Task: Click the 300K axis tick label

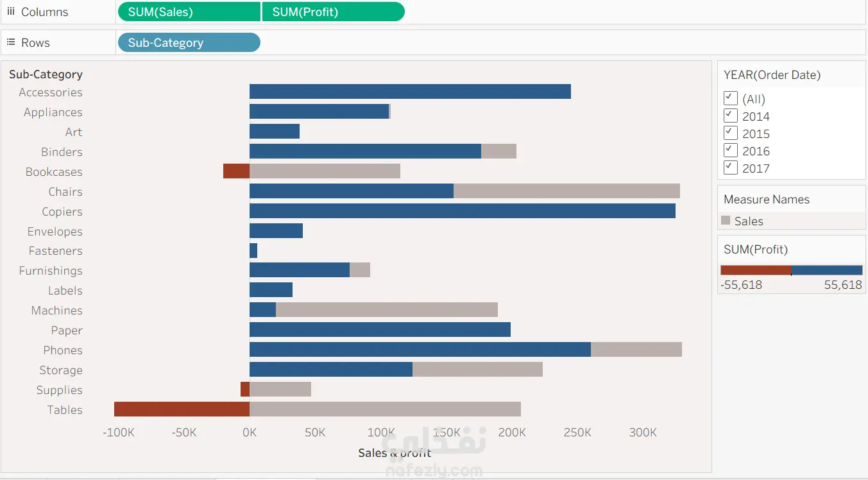Action: 643,433
